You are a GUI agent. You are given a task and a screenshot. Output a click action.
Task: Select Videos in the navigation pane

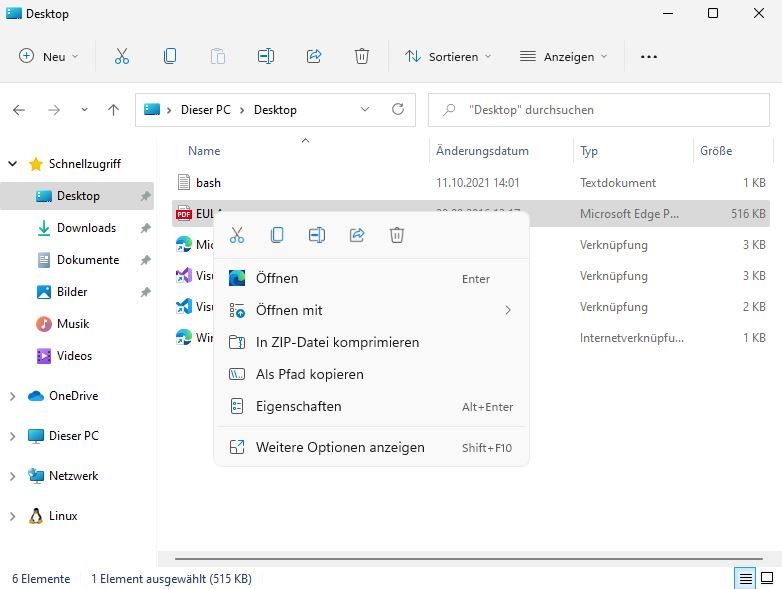pos(74,356)
